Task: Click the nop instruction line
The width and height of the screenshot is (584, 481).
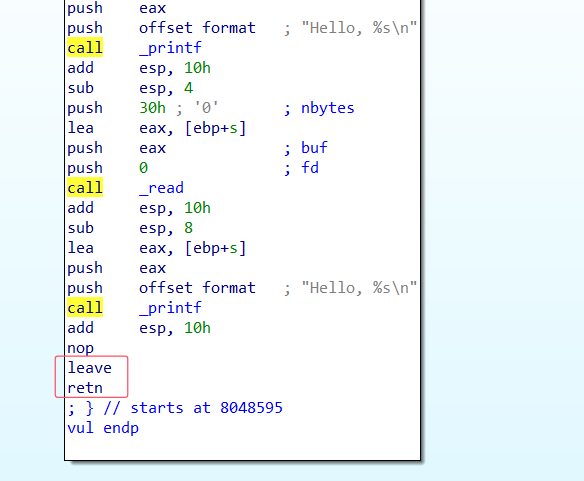Action: [x=80, y=349]
